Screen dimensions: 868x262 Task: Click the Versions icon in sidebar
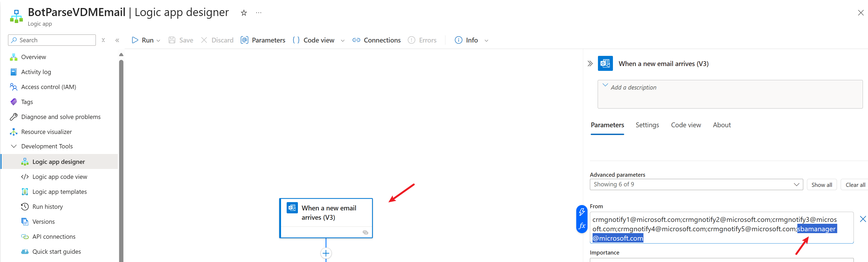click(25, 222)
